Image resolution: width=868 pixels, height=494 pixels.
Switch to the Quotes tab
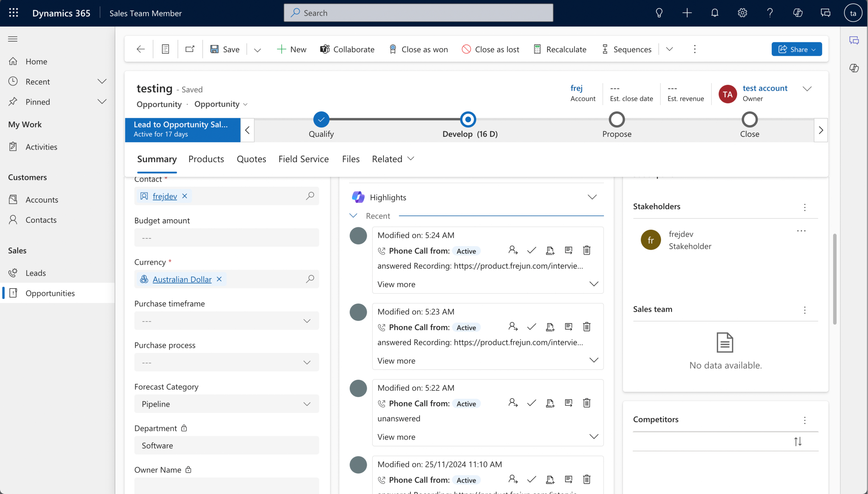click(251, 159)
